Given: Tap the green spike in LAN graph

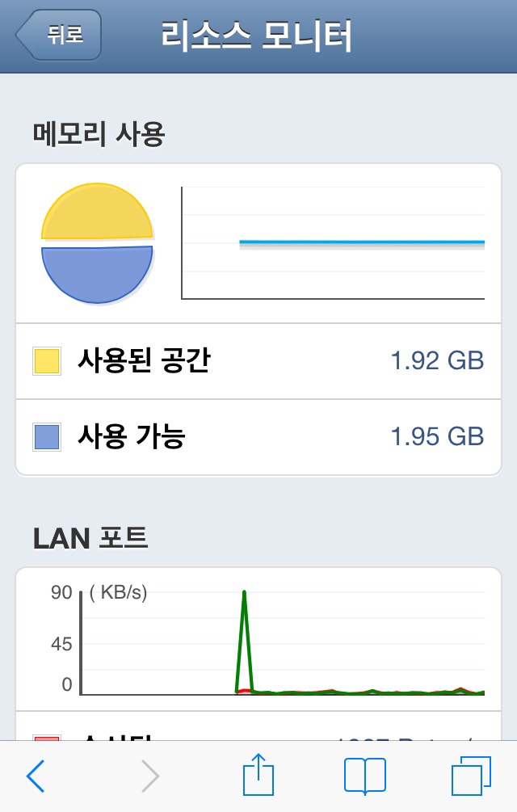Looking at the screenshot, I should pos(244,641).
